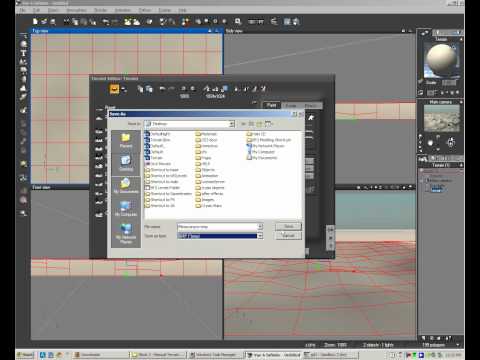Switch to the Paint tab in Terrain Editor
The height and width of the screenshot is (360, 480).
click(x=272, y=105)
